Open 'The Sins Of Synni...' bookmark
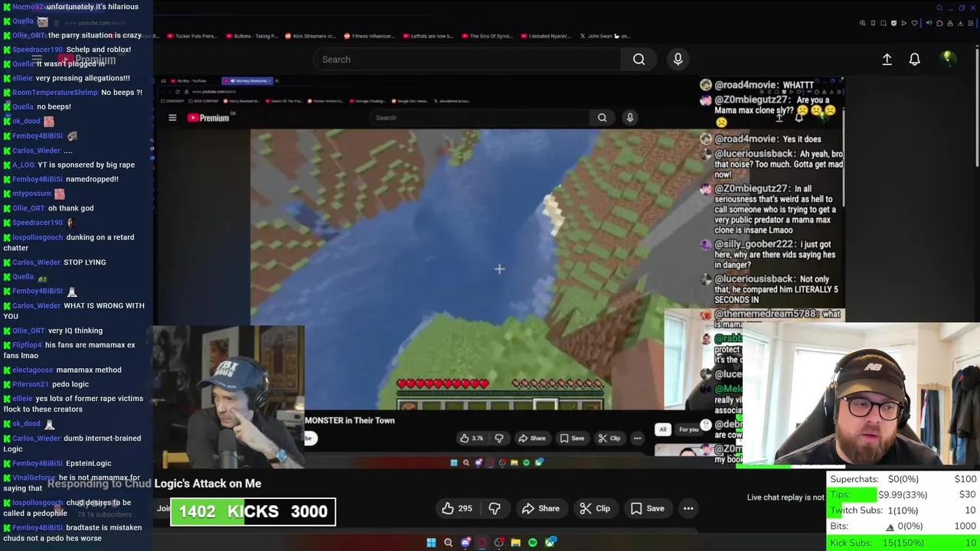980x551 pixels. (x=488, y=36)
